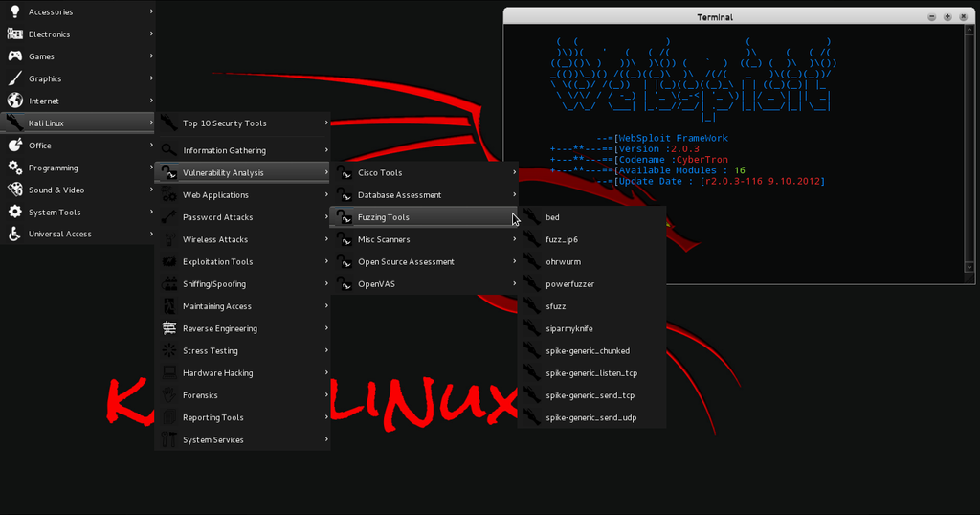Screen dimensions: 980x515
Task: Open the Database Assessment menu entry
Action: click(424, 195)
